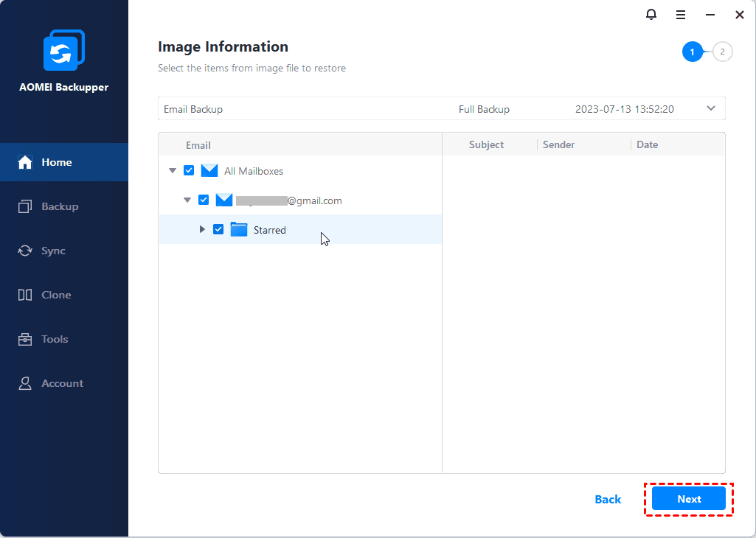The image size is (756, 538).
Task: Select the All Mailboxes label
Action: coord(254,171)
